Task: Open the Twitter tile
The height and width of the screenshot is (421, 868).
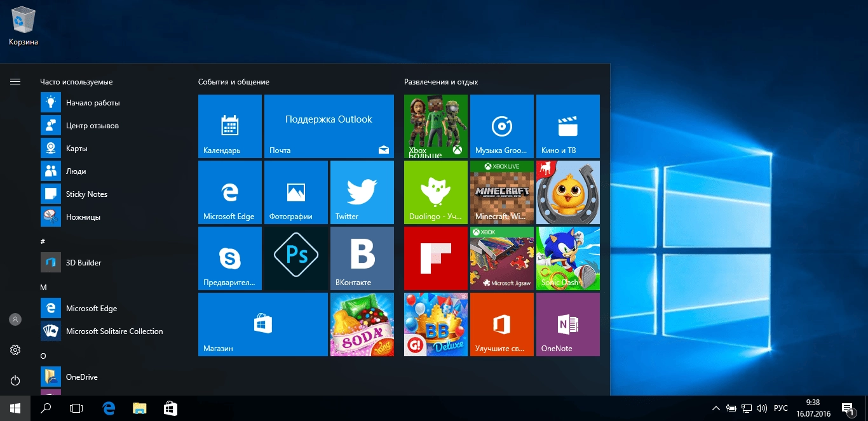Action: click(362, 192)
